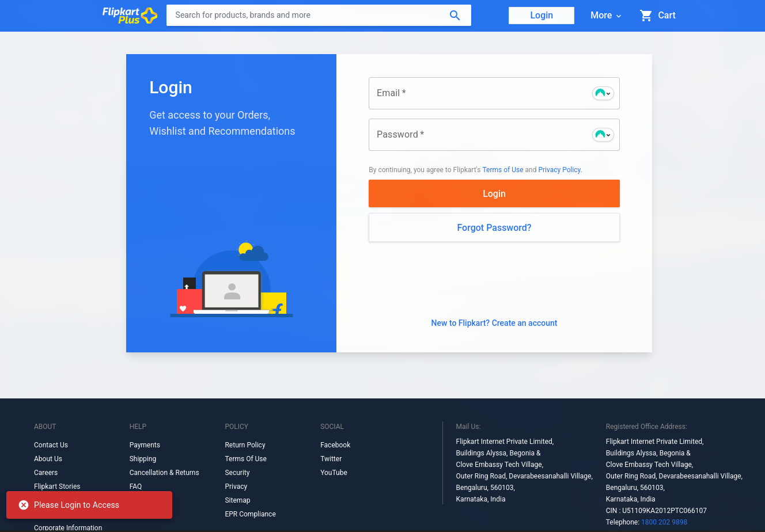Click the search magnifier icon
This screenshot has width=765, height=532.
tap(455, 15)
